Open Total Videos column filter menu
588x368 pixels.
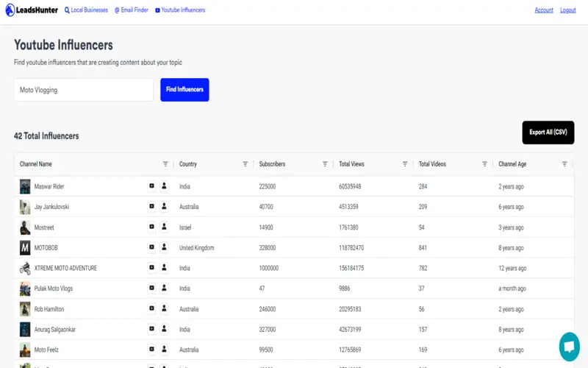tap(484, 164)
